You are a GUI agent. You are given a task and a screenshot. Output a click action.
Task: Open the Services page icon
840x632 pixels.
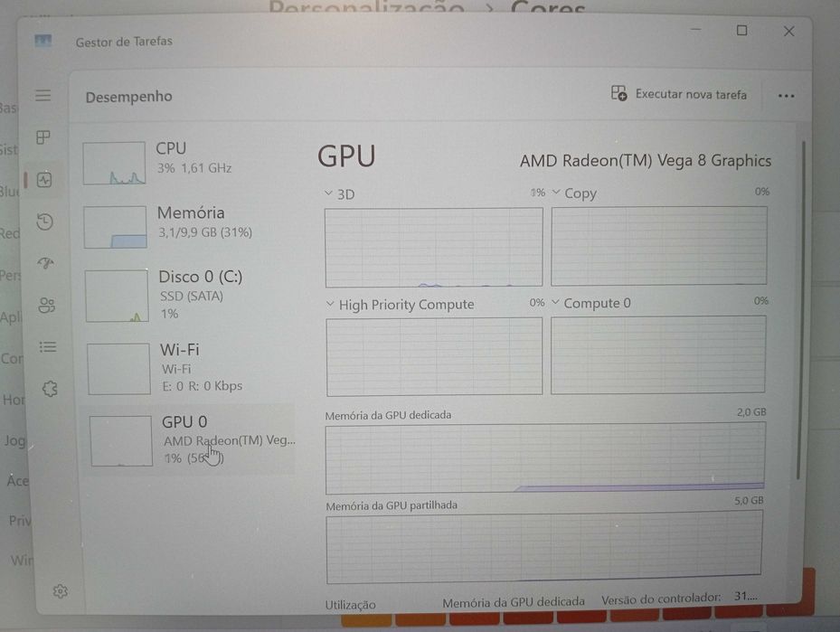pos(50,389)
